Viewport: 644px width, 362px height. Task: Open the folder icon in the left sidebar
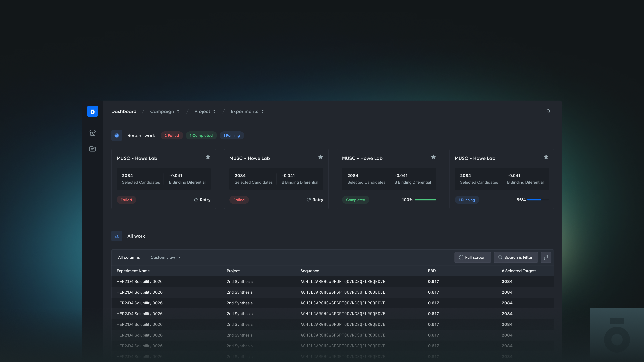[x=93, y=149]
